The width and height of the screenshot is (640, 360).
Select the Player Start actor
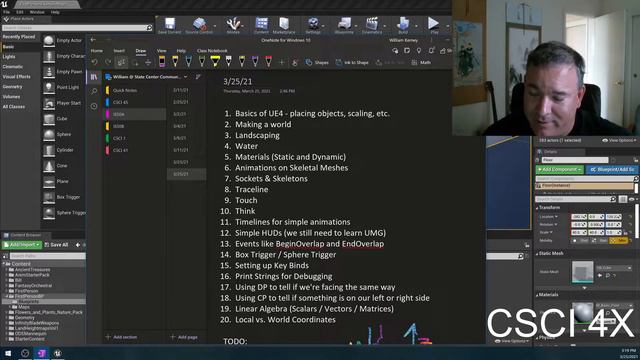(x=63, y=103)
